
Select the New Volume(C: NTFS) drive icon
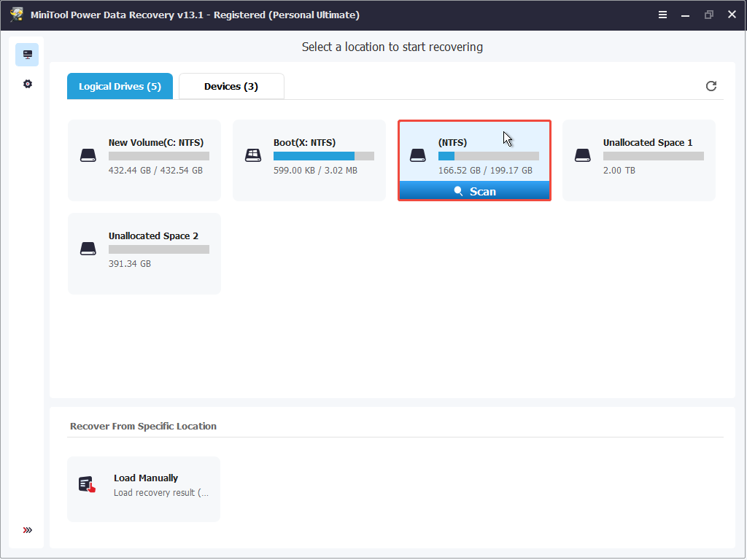88,155
